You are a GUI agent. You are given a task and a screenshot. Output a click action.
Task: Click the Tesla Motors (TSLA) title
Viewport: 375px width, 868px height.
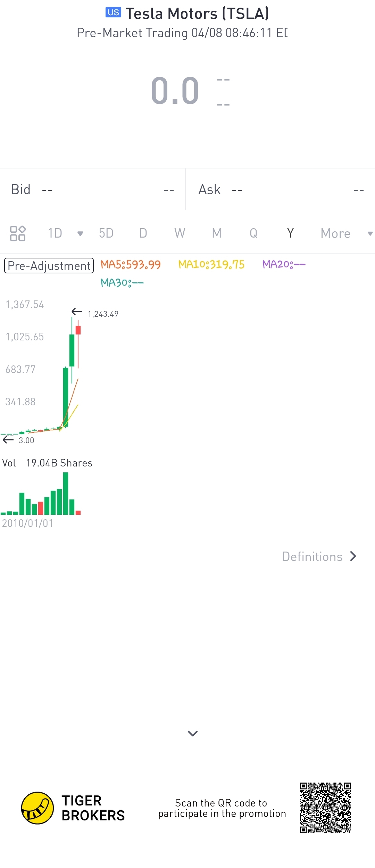197,14
